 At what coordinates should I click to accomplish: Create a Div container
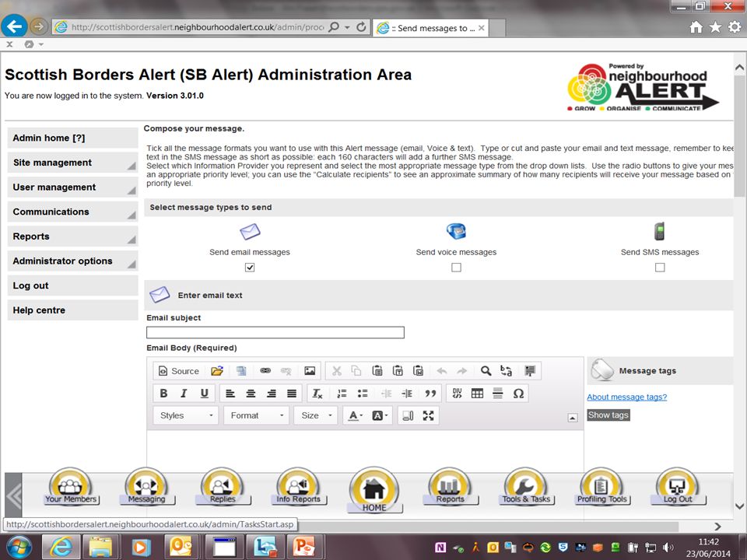457,394
